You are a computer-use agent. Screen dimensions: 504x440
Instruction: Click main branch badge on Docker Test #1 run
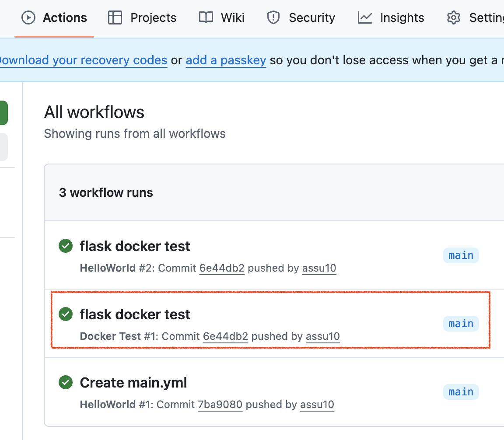461,324
